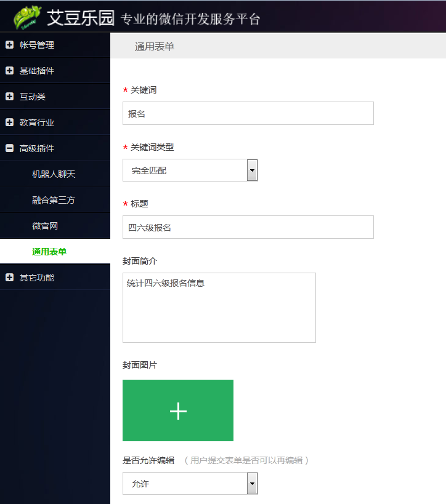
Task: Click the plus icon beside 其它功能
Action: [x=9, y=278]
